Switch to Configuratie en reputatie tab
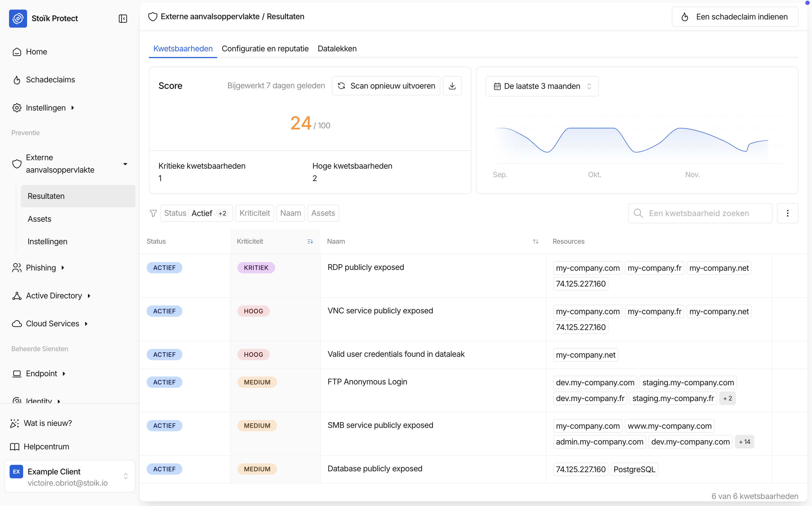812x506 pixels. pos(265,49)
